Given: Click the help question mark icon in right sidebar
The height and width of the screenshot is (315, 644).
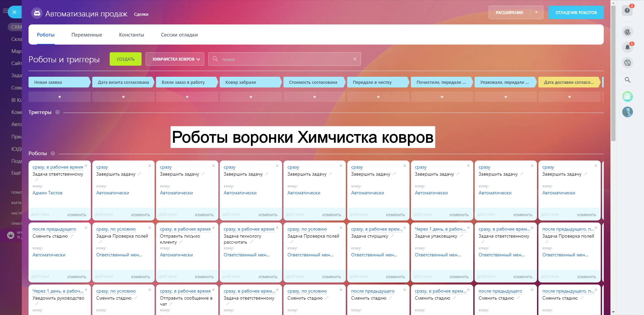Looking at the screenshot, I should (x=627, y=10).
